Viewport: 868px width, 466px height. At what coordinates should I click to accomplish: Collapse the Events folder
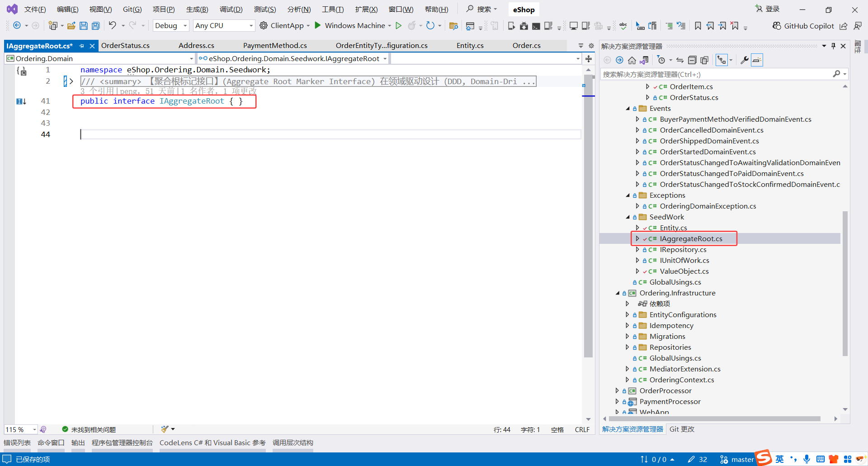point(628,109)
